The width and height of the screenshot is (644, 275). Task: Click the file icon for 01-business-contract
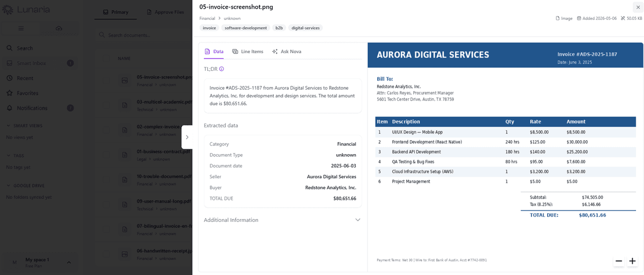point(125,155)
